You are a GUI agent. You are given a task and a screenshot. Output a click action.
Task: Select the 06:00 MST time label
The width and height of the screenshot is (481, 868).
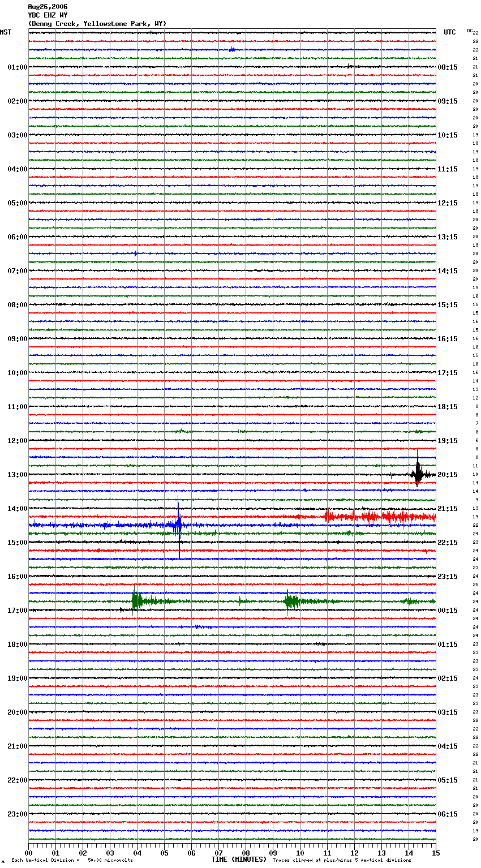(x=18, y=237)
